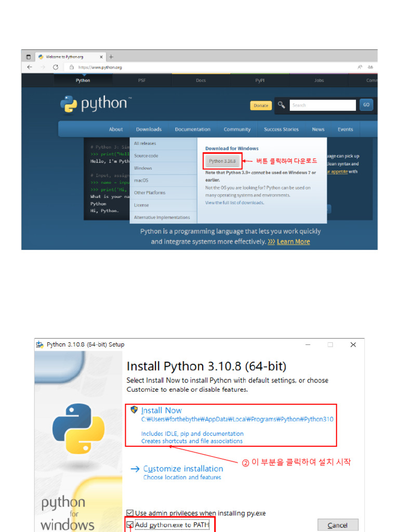This screenshot has width=399, height=532.
Task: Click the browser forward arrow
Action: pos(43,67)
